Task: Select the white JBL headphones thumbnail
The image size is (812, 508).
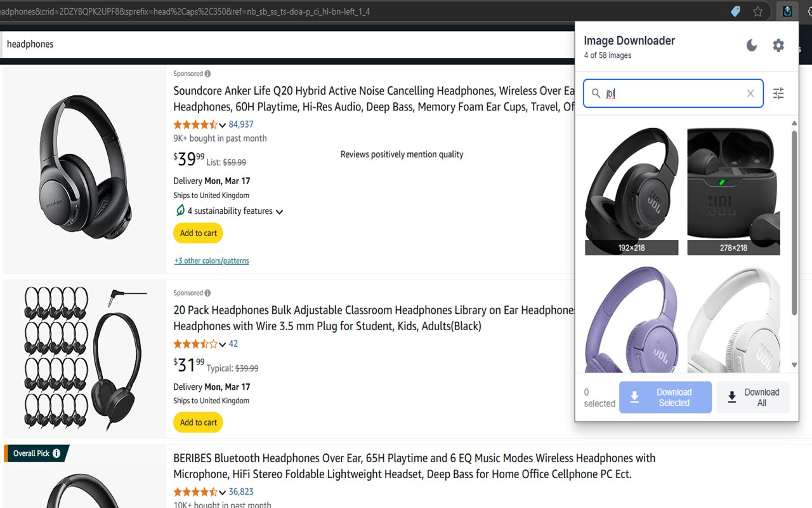Action: 733,321
